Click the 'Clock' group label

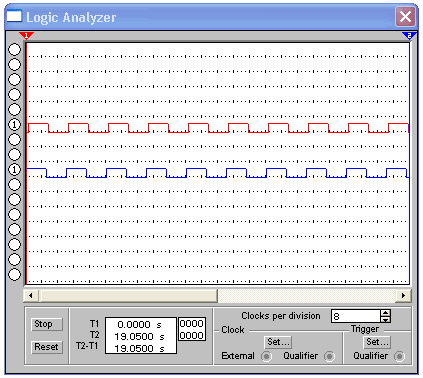[x=233, y=330]
